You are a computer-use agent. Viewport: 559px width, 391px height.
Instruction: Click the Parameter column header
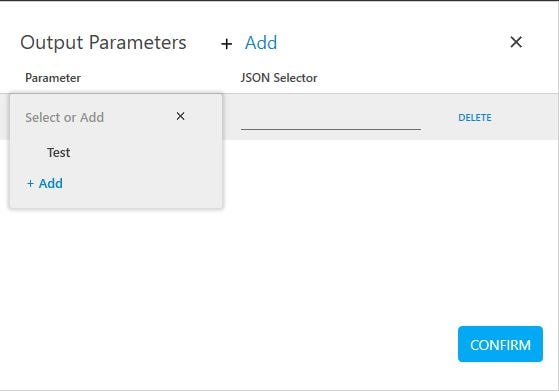tap(53, 78)
